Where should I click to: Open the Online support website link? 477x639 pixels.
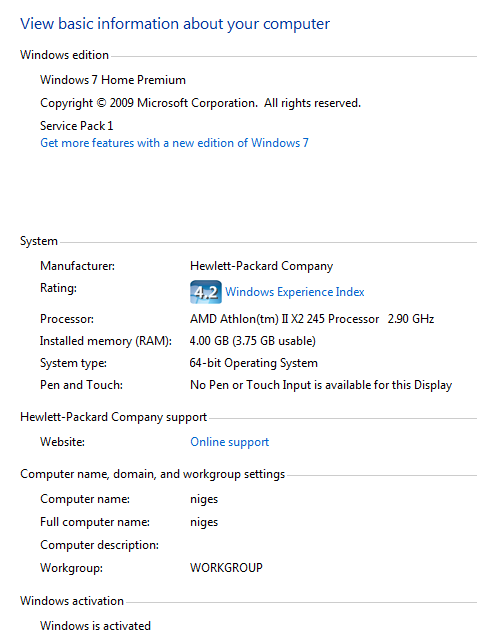click(x=230, y=442)
